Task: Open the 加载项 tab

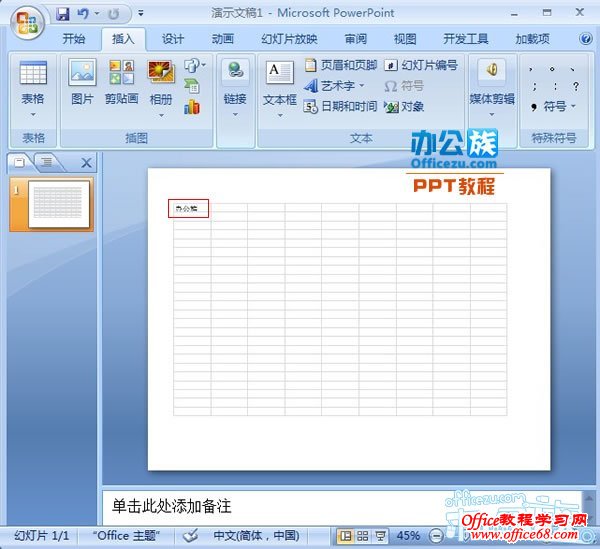Action: point(532,39)
